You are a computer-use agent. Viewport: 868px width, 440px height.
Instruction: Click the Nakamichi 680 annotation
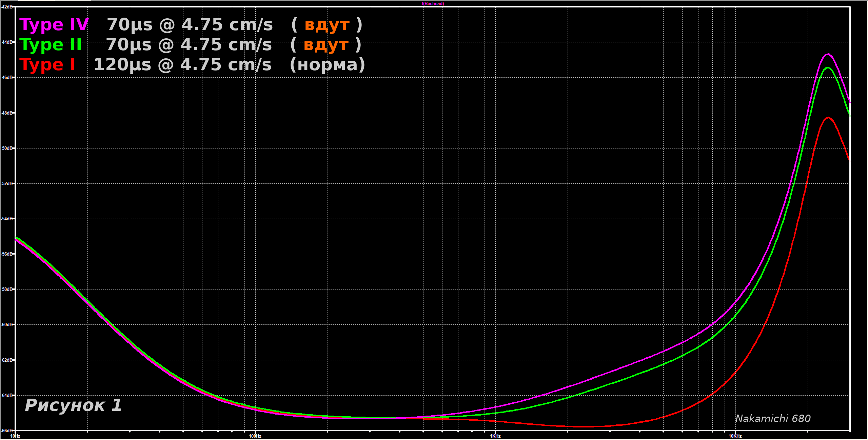772,419
